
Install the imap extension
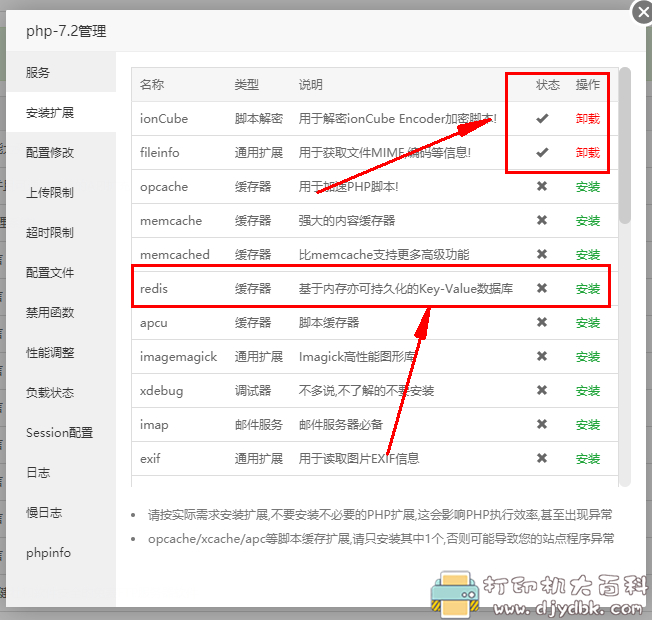588,425
